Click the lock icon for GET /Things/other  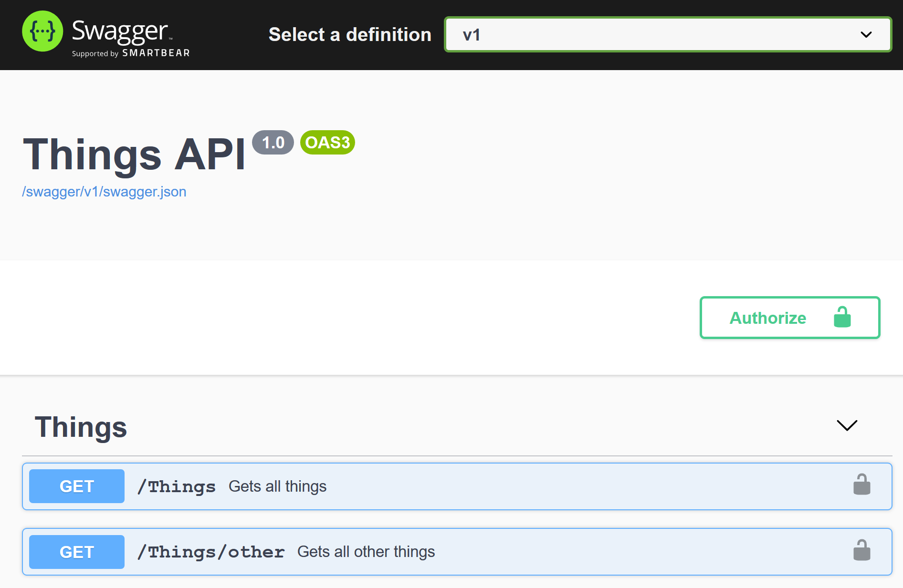point(862,551)
